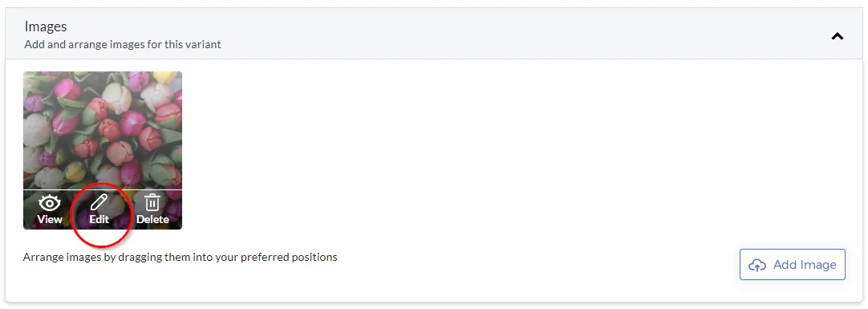Click the pencil Edit icon
868x309 pixels.
[x=99, y=203]
